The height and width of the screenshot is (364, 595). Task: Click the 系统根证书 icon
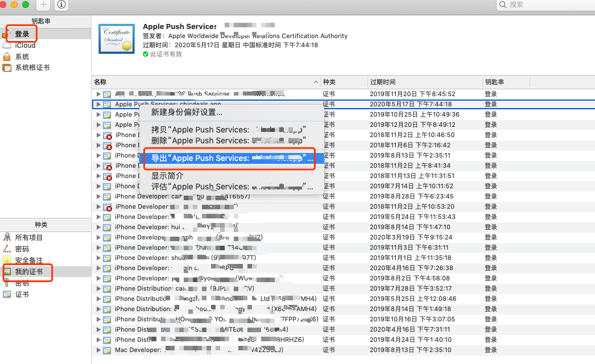click(7, 68)
